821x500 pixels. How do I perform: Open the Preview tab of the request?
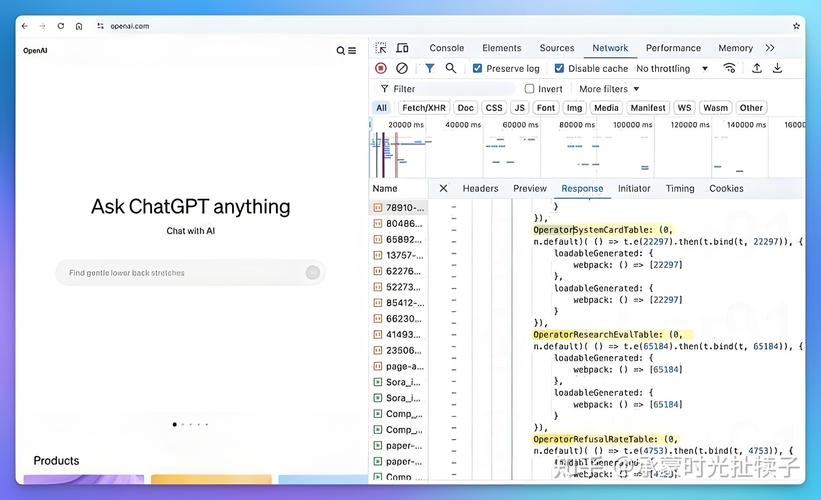tap(530, 188)
